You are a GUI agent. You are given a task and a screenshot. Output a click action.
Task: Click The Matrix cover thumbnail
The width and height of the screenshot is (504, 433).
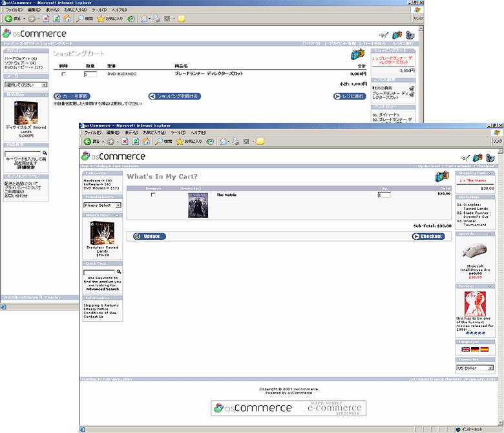[198, 206]
